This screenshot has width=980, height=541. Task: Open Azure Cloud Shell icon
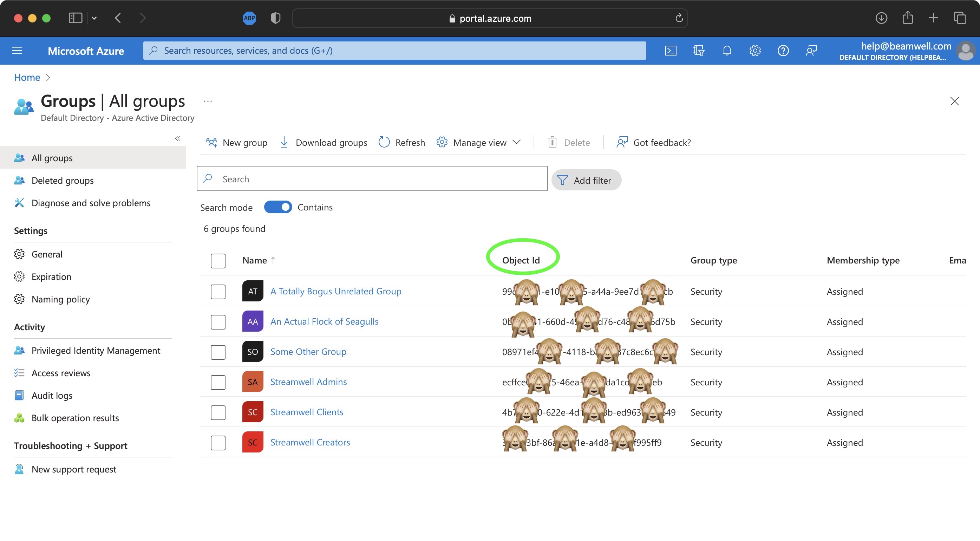click(x=670, y=51)
